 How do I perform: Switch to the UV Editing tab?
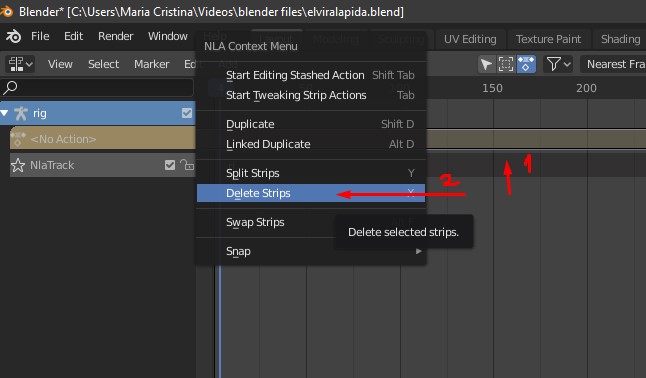470,39
